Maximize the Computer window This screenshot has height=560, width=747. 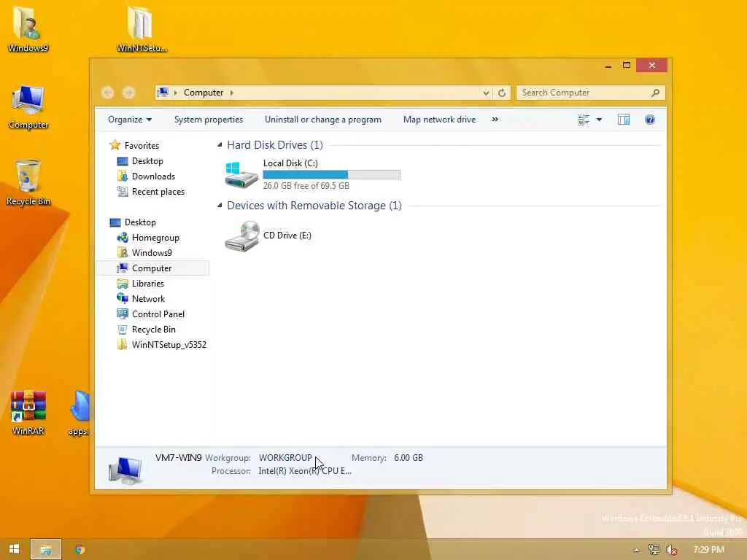[627, 65]
